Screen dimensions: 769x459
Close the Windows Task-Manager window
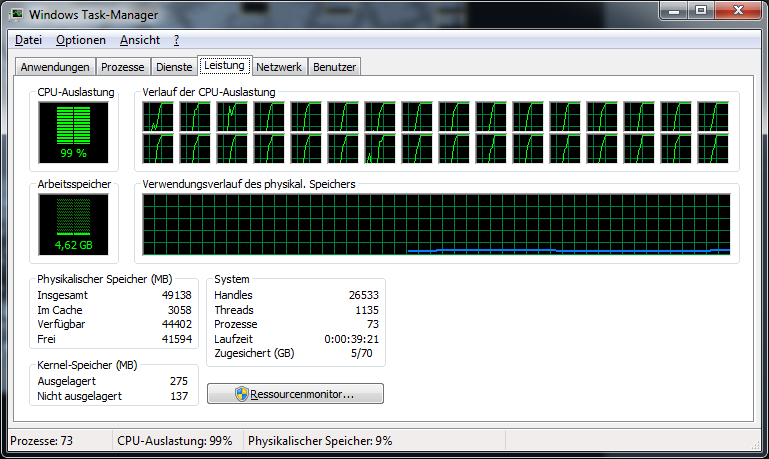pos(738,11)
